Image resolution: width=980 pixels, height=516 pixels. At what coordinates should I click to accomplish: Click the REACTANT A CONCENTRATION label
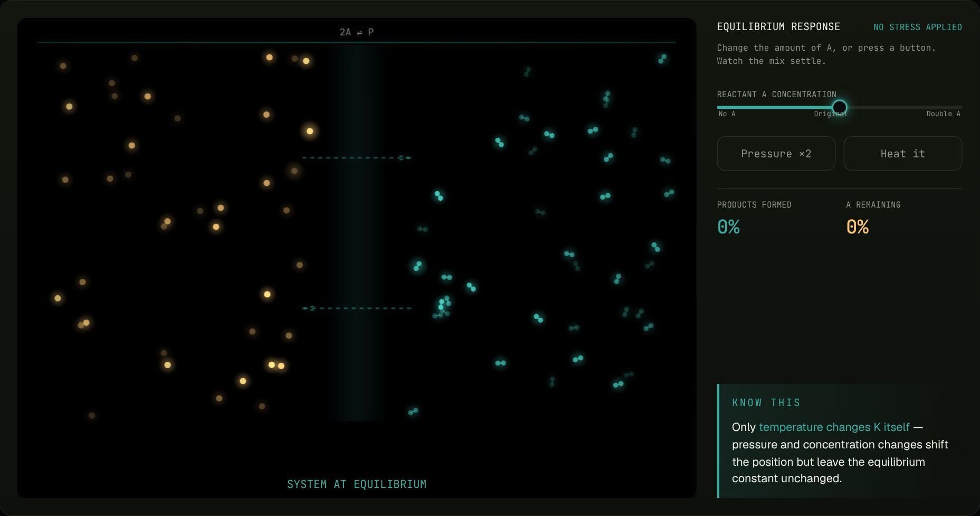[x=776, y=95]
